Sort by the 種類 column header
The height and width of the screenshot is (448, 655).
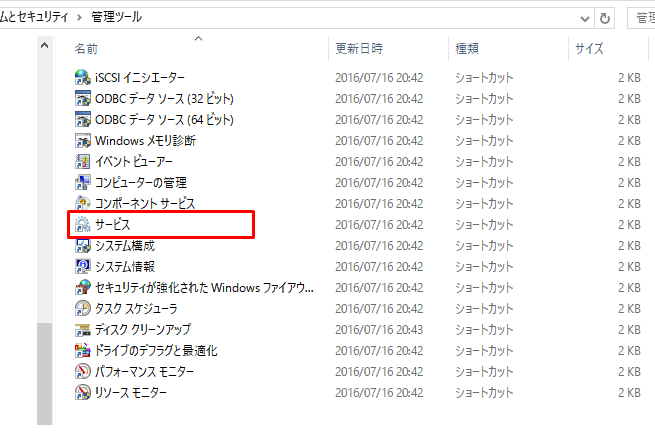(467, 48)
